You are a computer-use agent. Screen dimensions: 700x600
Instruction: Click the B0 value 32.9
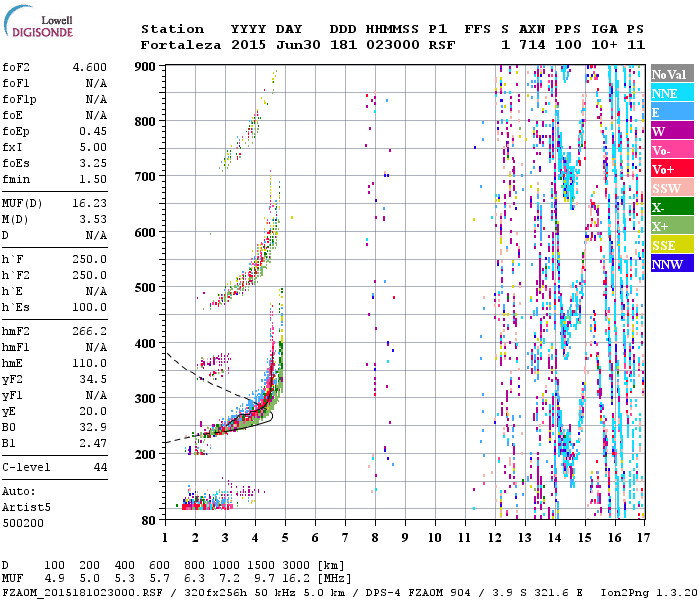pyautogui.click(x=93, y=428)
